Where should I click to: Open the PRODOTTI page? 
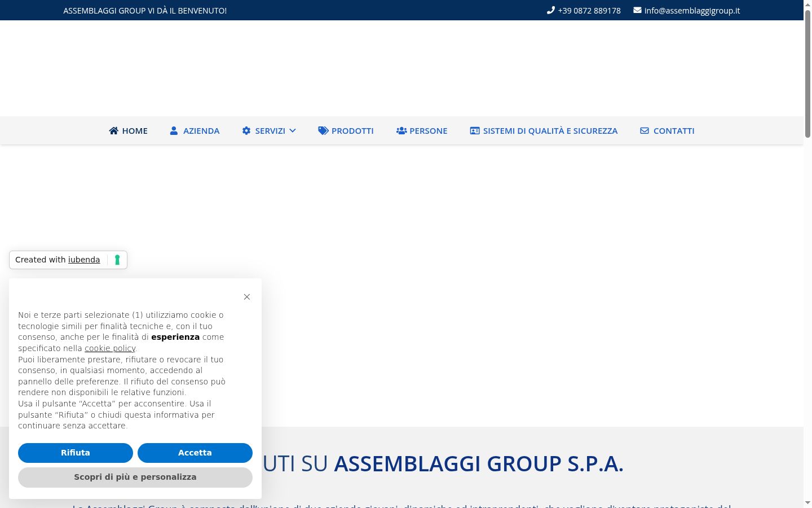click(x=346, y=130)
